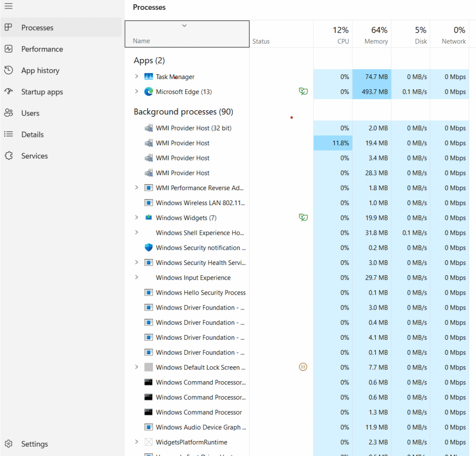Click the suspended icon on Windows Default Lock Screen

coord(303,367)
